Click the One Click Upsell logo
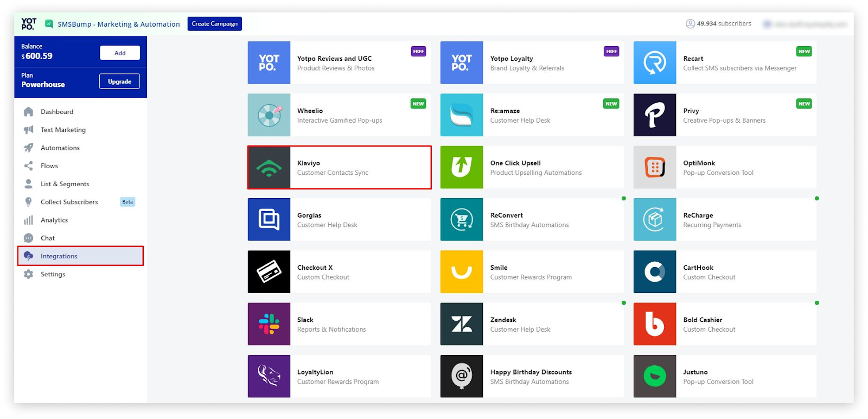Screen dimensions: 868x419 pyautogui.click(x=462, y=167)
